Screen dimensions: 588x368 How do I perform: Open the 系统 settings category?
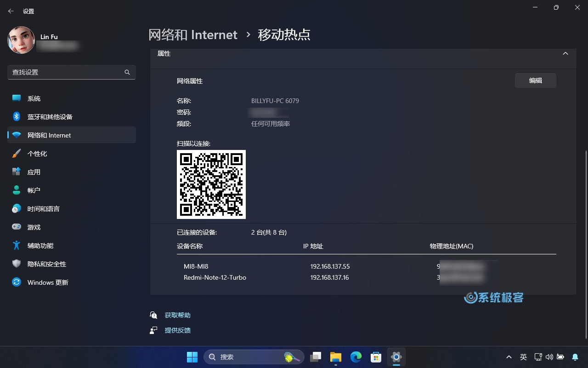point(72,98)
